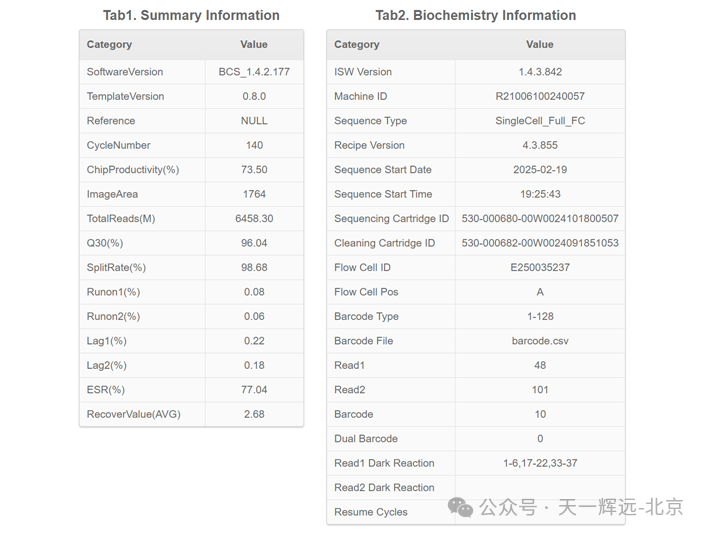Click the Machine ID value R21006100240057
This screenshot has height=535, width=706.
pos(540,96)
